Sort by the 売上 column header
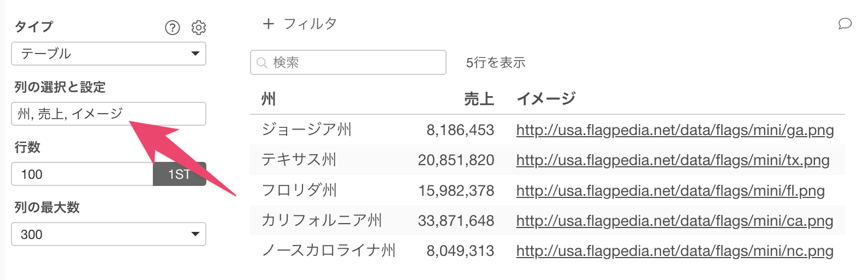The image size is (868, 280). 479,99
